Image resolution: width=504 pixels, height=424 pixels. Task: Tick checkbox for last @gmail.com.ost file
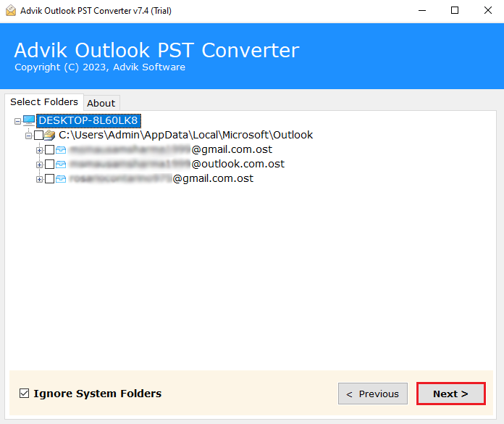coord(49,179)
